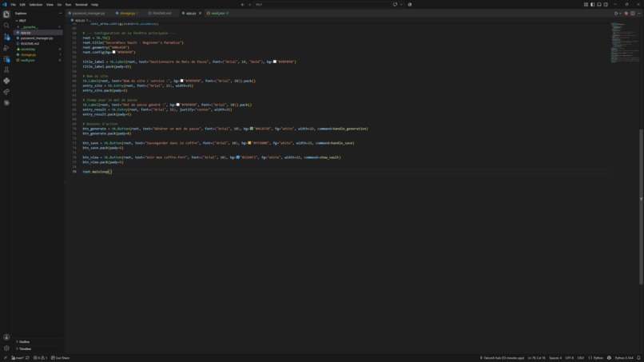Collapse the PRJT root folder

(22, 21)
